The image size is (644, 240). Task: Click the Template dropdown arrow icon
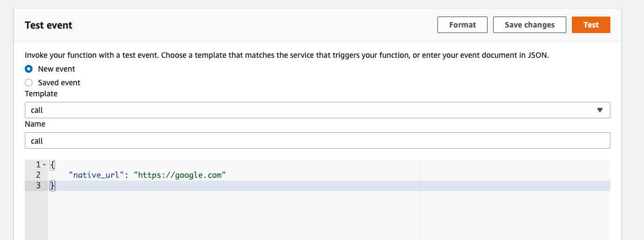[599, 110]
